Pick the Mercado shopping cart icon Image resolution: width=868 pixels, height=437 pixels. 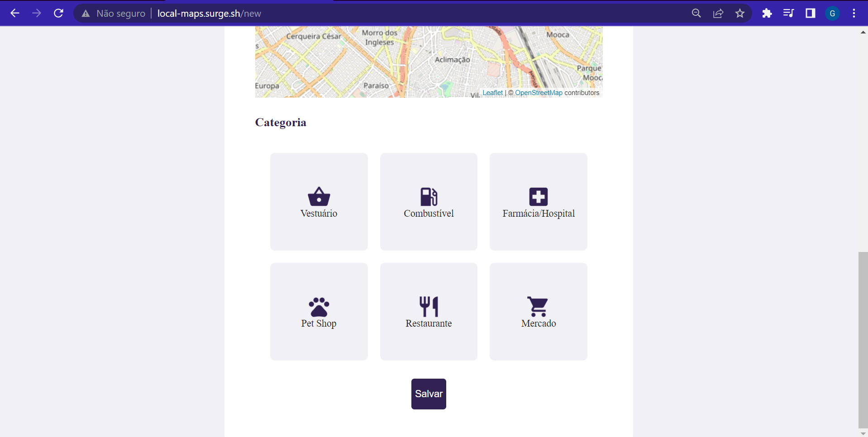coord(538,306)
